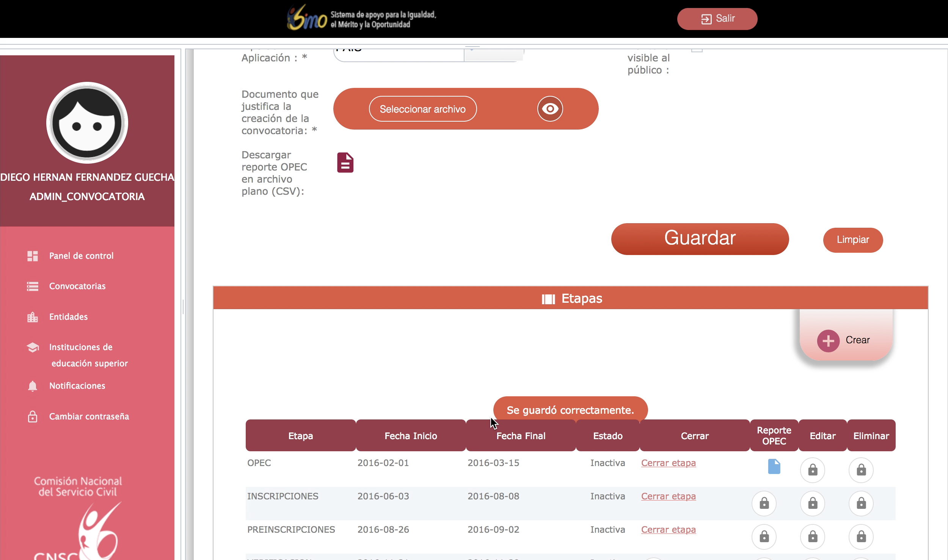Log out with the Salir button

(717, 19)
